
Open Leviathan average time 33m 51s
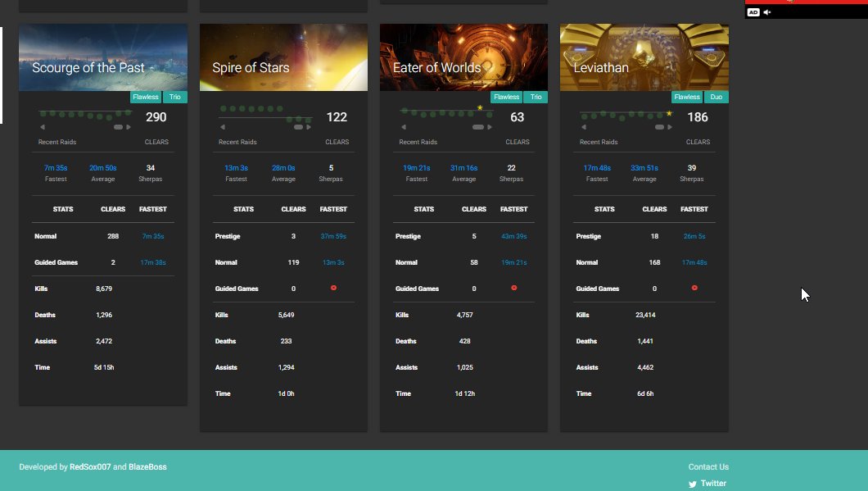pos(644,168)
